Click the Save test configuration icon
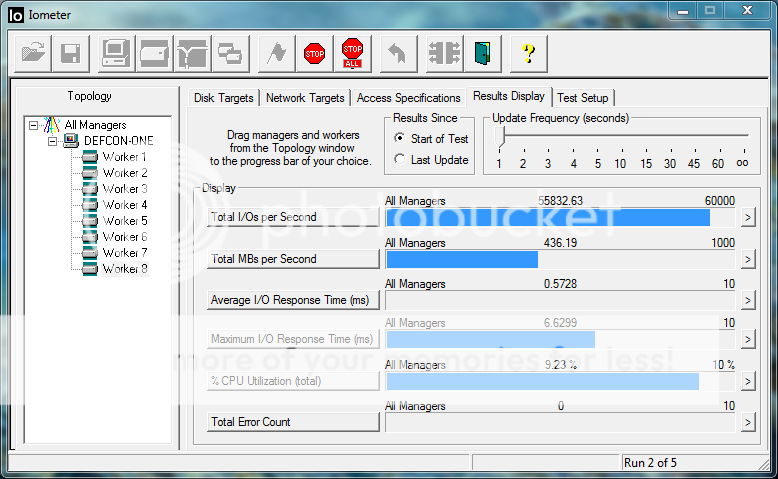The height and width of the screenshot is (479, 778). 71,53
